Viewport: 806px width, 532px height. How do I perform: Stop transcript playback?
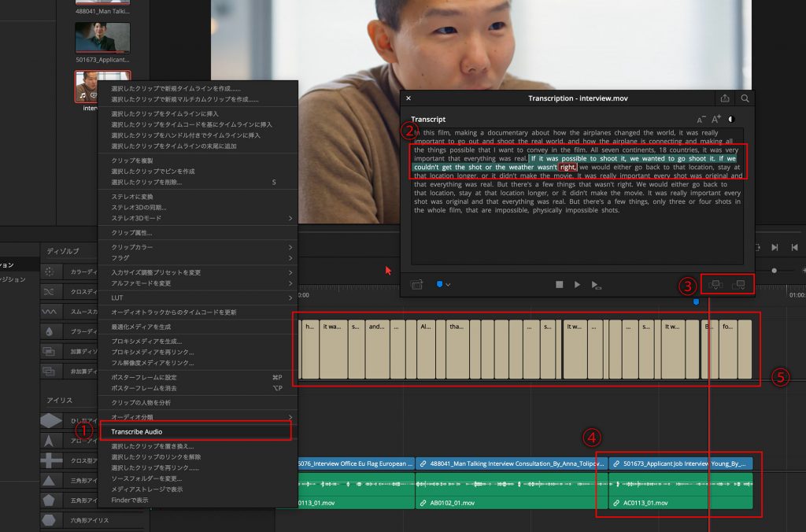(x=560, y=284)
